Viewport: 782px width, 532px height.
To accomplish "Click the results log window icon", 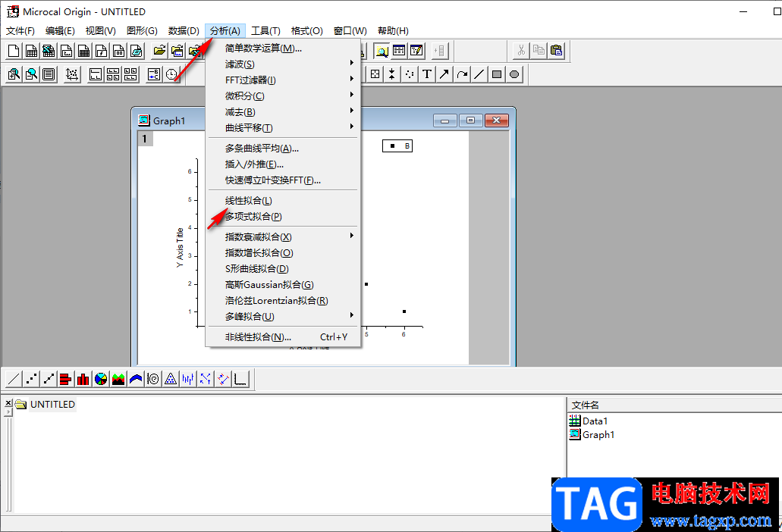I will click(x=399, y=51).
